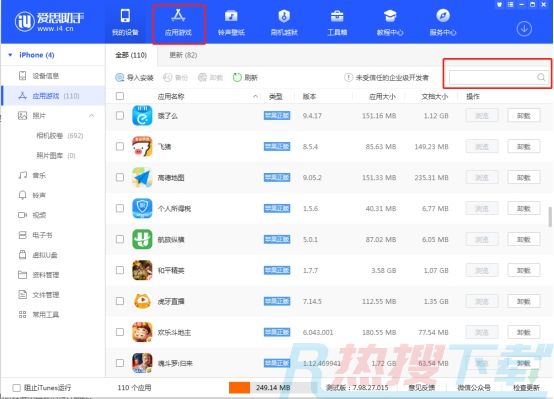The width and height of the screenshot is (554, 399).
Task: Click 导入安装 import install button
Action: [x=135, y=77]
